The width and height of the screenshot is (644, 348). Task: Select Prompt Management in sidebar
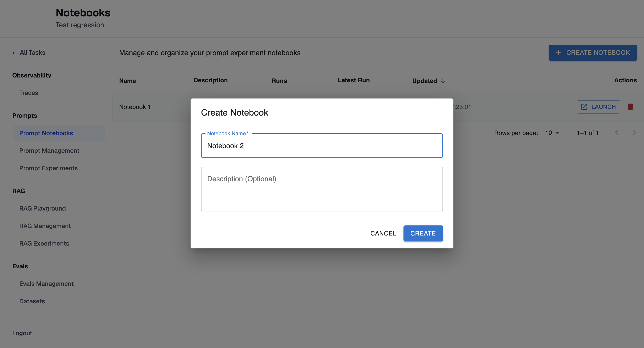tap(49, 151)
